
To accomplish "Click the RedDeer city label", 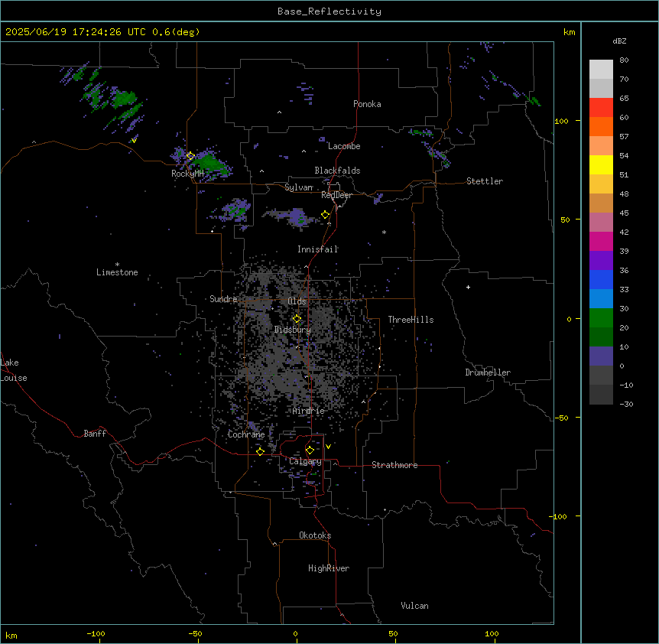I will point(336,195).
